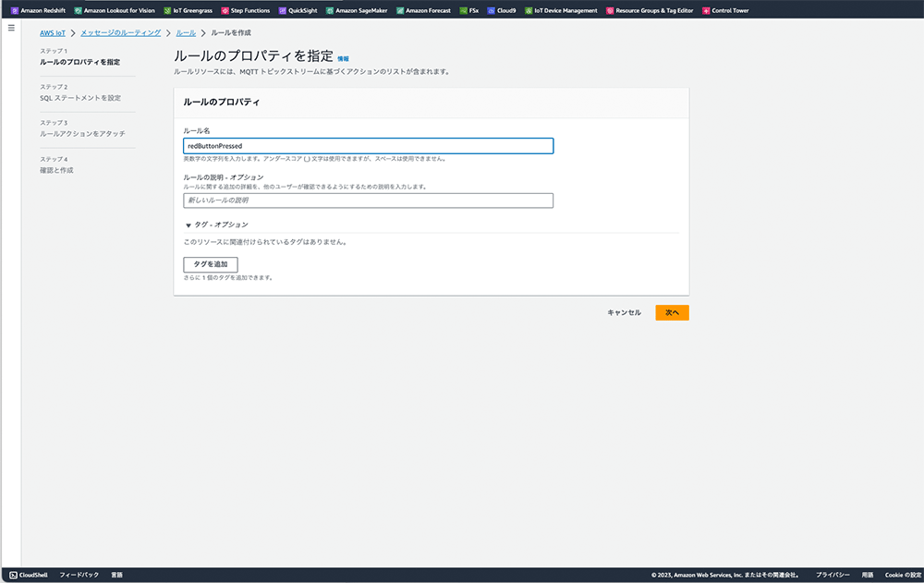Open Cloud9 bookmark icon
Screen dimensions: 924x583
(x=491, y=10)
